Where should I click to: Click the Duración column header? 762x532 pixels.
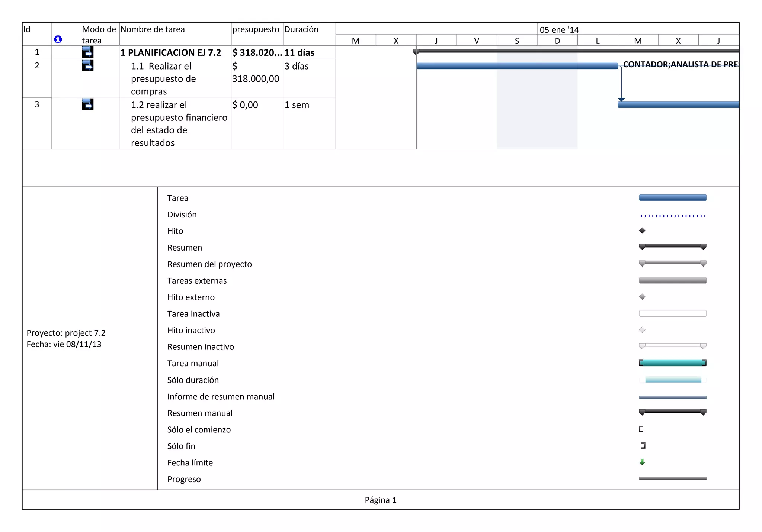click(x=301, y=30)
